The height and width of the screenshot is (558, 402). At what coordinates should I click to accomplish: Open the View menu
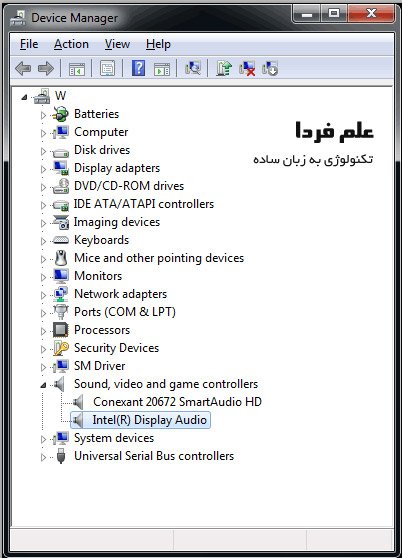coord(117,44)
